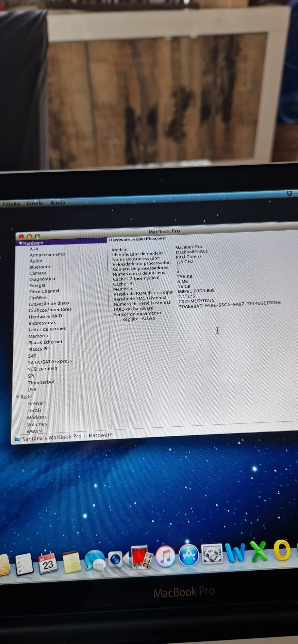
Task: Select Memória in the sidebar
Action: 38,336
